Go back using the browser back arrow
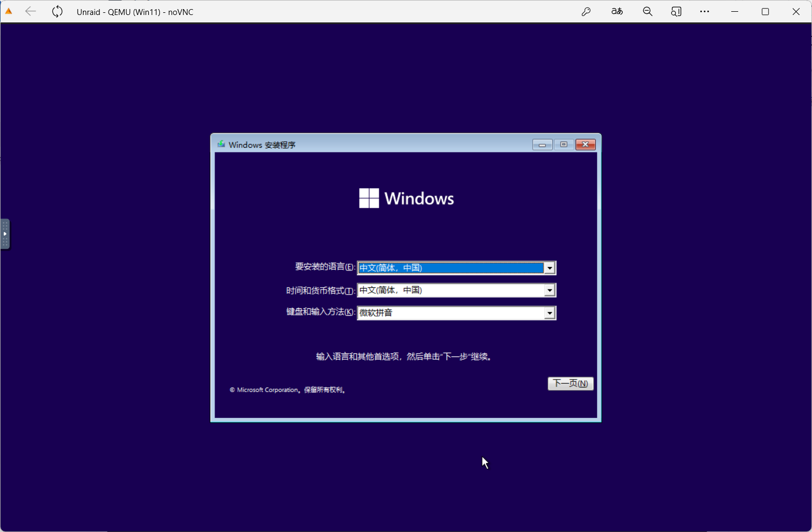Screen dimensions: 812x532 point(30,11)
